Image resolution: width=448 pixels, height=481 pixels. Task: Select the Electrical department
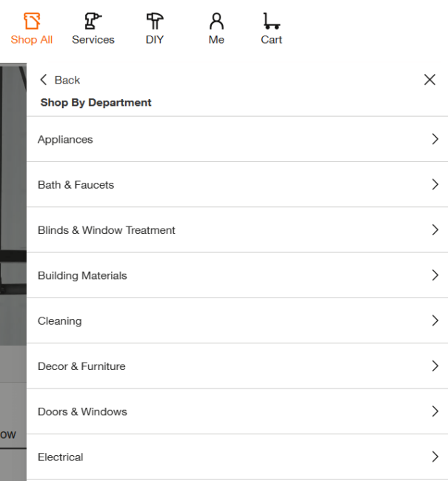click(x=61, y=457)
